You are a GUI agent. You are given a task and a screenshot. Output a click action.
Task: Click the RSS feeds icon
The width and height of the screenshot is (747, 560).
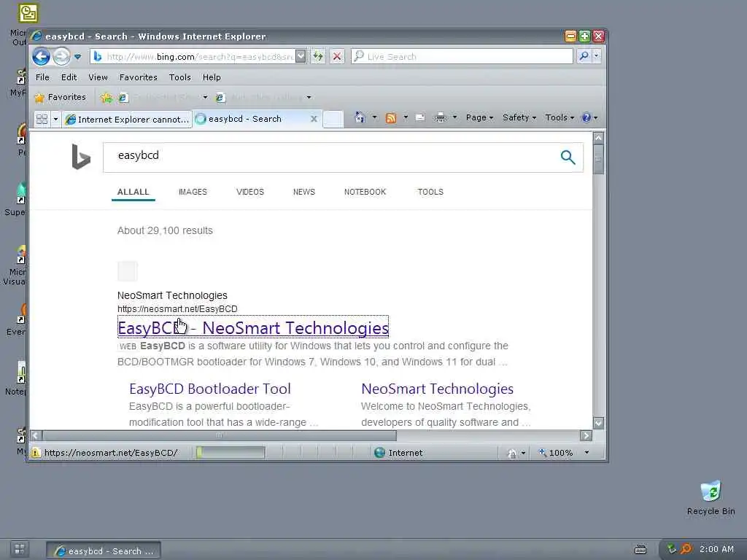pyautogui.click(x=391, y=118)
